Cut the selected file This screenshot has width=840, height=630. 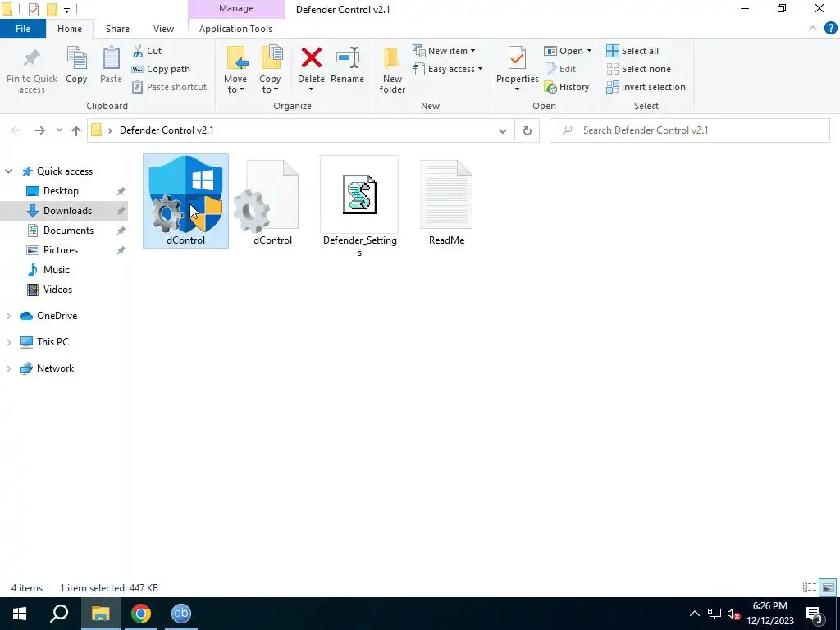tap(148, 51)
